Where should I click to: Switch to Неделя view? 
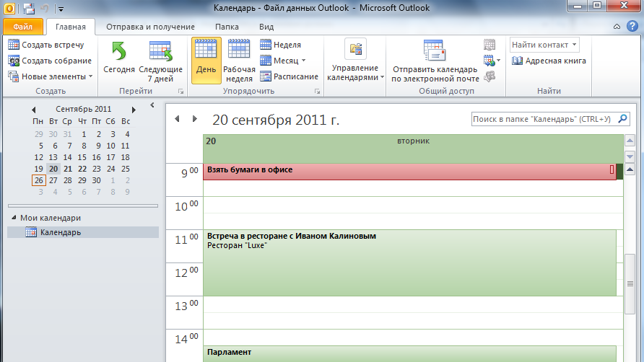281,45
